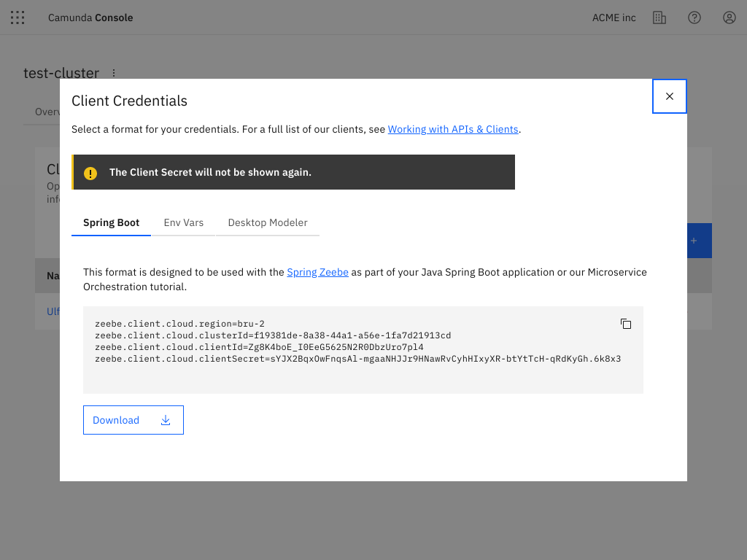This screenshot has width=747, height=560.
Task: Open the user profile icon
Action: 729,17
